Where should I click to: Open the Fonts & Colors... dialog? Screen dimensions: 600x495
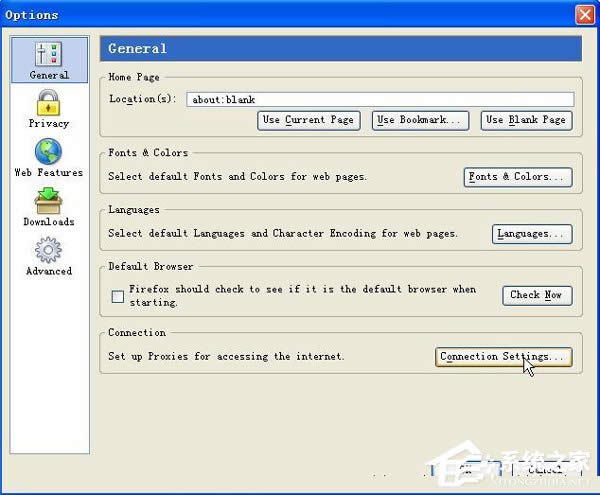pos(518,177)
